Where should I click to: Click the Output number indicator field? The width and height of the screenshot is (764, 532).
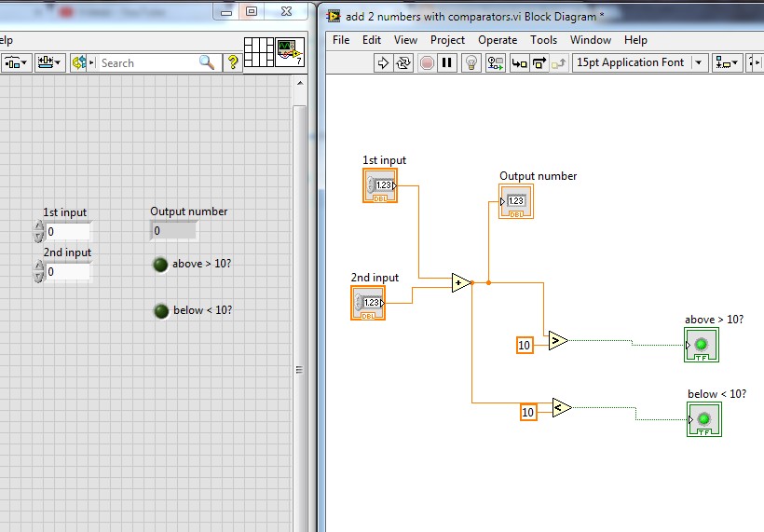point(173,230)
